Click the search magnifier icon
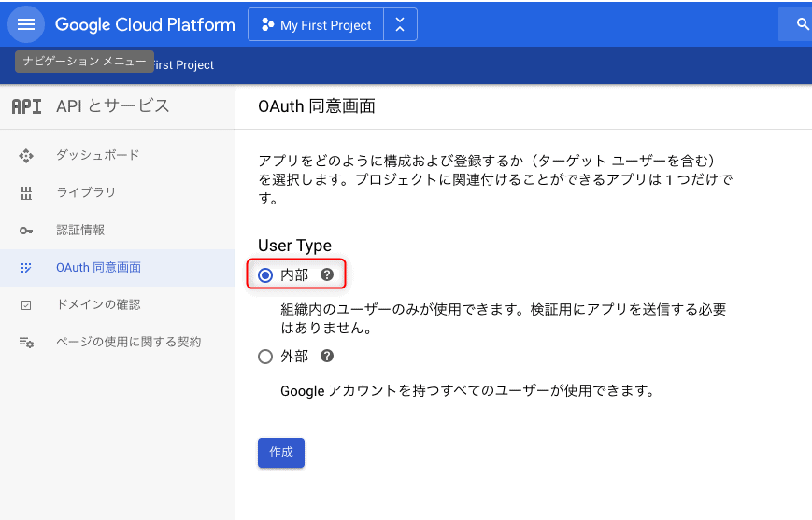The width and height of the screenshot is (812, 520). 801,24
